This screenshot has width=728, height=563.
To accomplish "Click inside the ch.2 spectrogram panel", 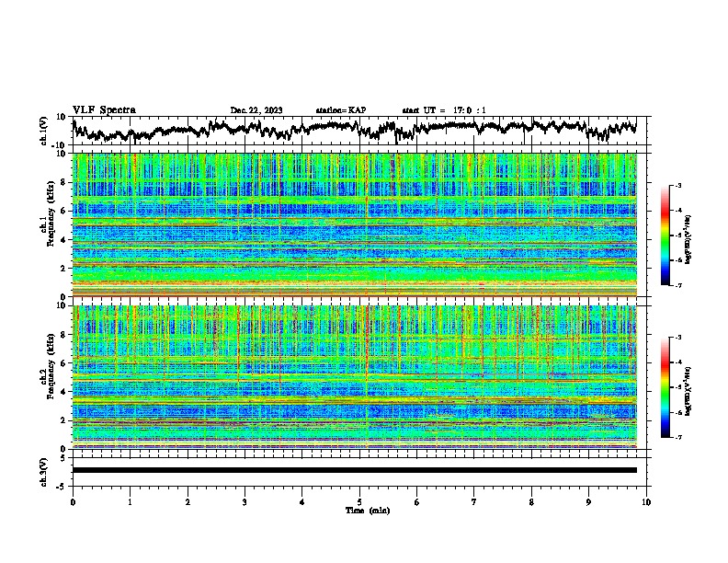I will 354,377.
